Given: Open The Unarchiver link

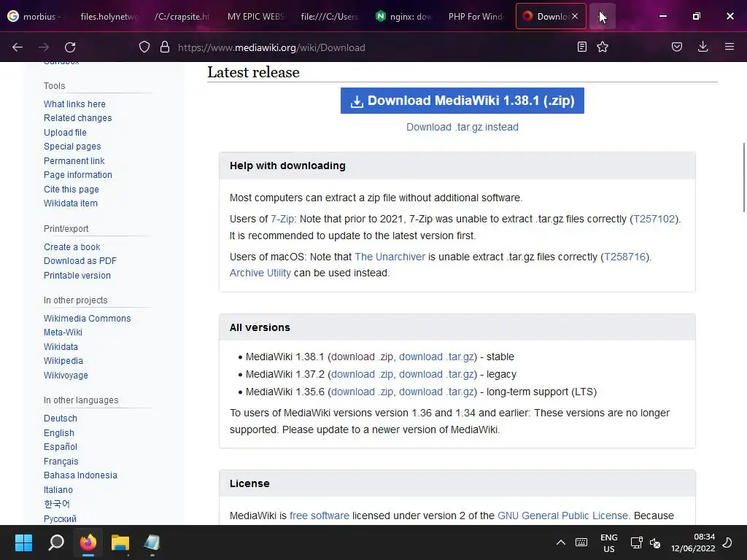Looking at the screenshot, I should coord(390,257).
